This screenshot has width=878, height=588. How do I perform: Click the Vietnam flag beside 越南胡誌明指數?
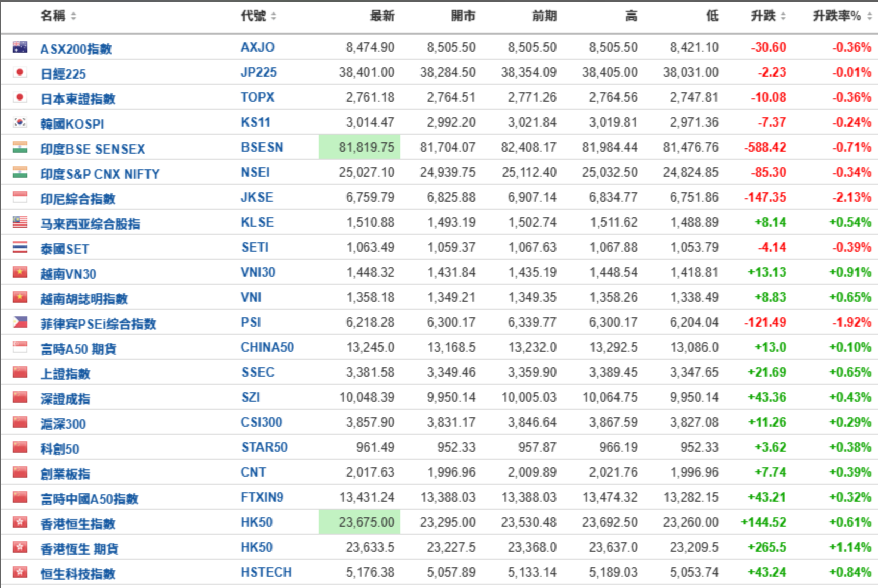click(x=20, y=297)
